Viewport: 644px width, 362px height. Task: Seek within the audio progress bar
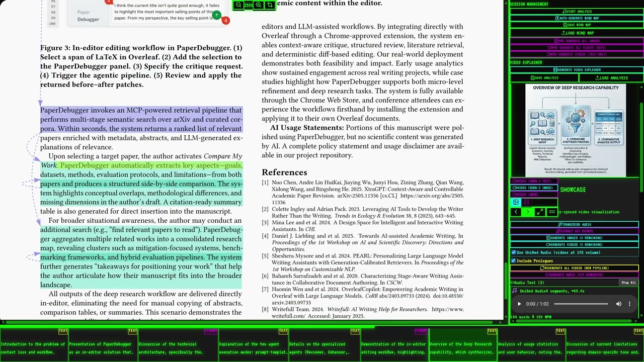581,304
